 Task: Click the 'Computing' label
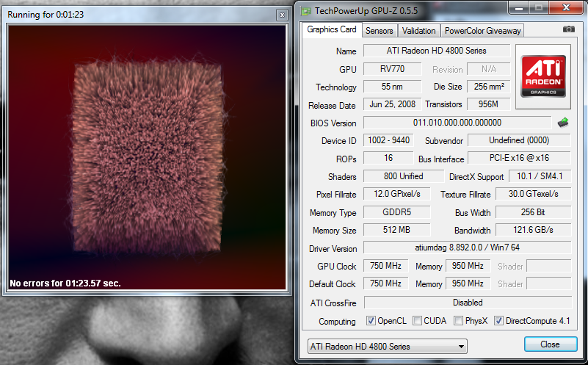tap(337, 322)
